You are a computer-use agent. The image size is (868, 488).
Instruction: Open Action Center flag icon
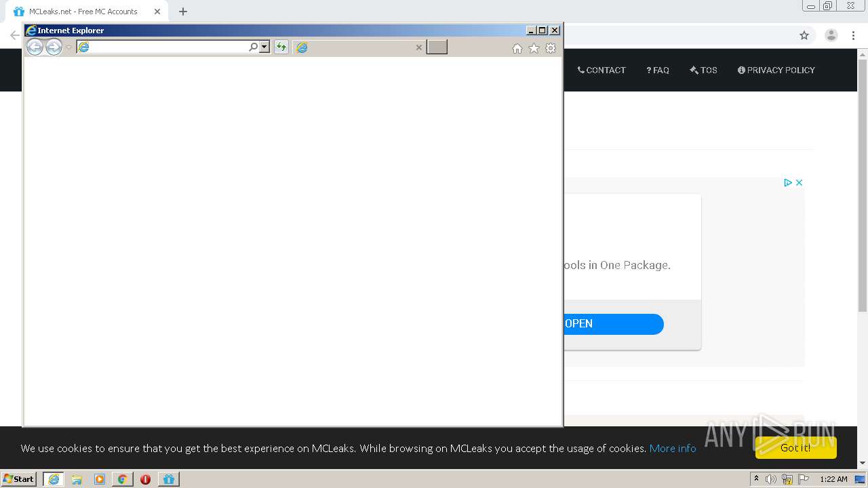click(x=804, y=479)
